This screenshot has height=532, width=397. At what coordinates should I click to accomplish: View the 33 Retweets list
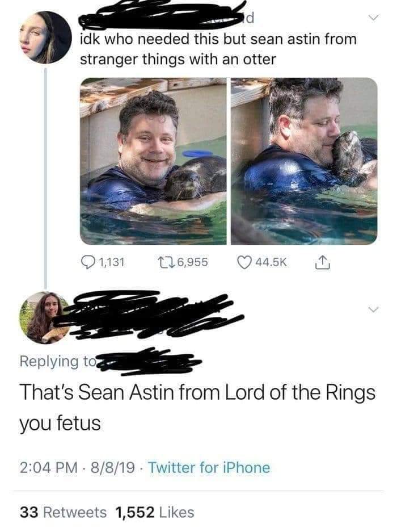pos(63,512)
